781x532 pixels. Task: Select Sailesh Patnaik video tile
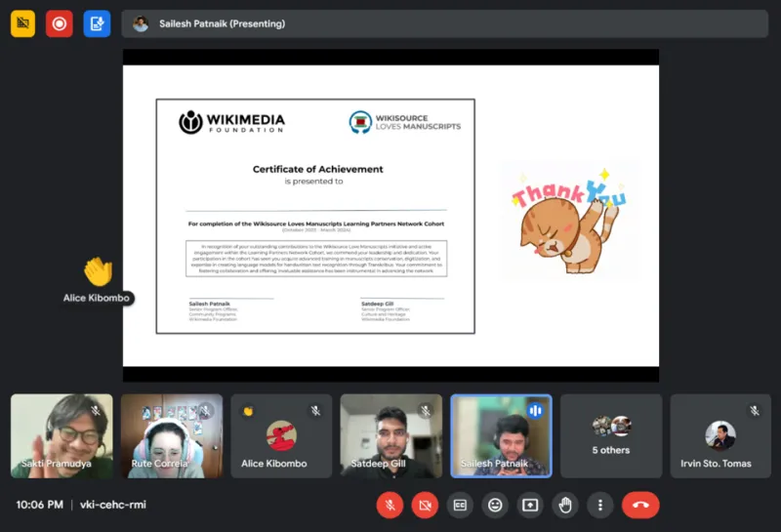tap(501, 436)
